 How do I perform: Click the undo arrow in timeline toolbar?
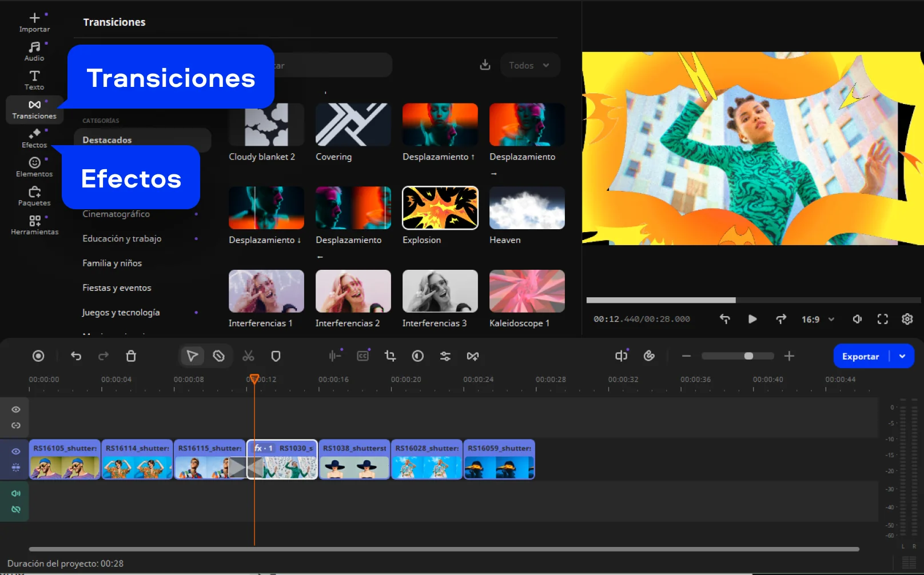pyautogui.click(x=76, y=356)
